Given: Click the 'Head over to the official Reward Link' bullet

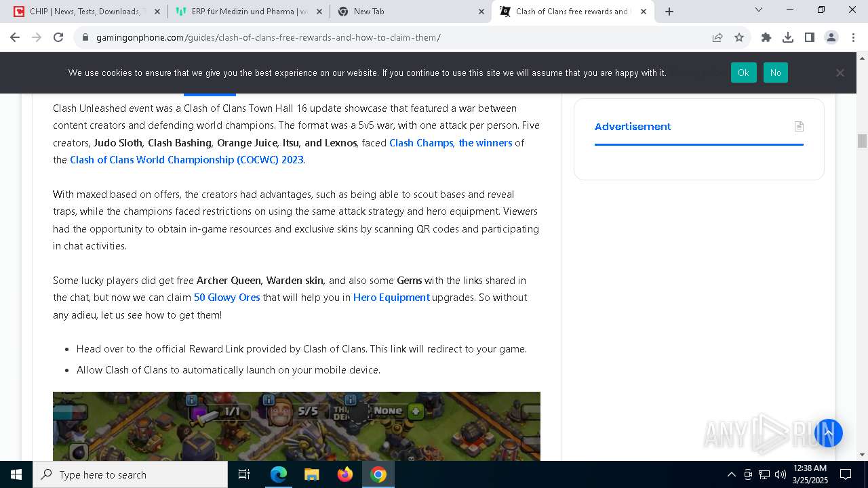Looking at the screenshot, I should [x=302, y=349].
